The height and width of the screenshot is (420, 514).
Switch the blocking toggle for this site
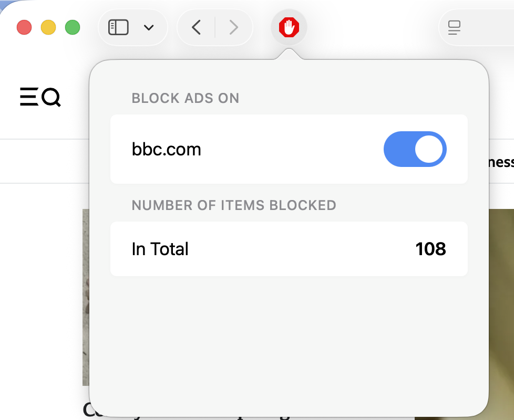415,149
